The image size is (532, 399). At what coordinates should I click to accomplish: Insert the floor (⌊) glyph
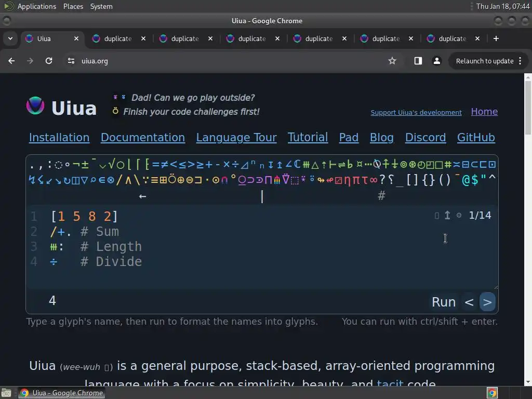tap(129, 165)
